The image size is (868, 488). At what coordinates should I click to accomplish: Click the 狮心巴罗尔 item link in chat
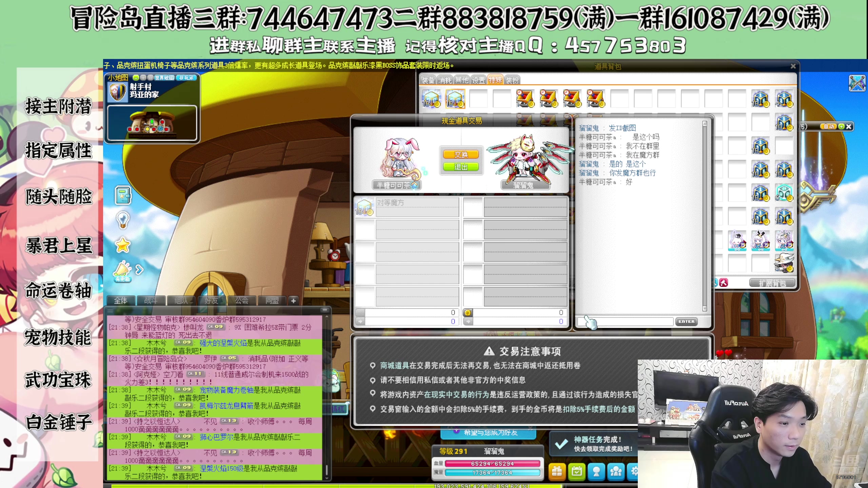click(x=216, y=437)
